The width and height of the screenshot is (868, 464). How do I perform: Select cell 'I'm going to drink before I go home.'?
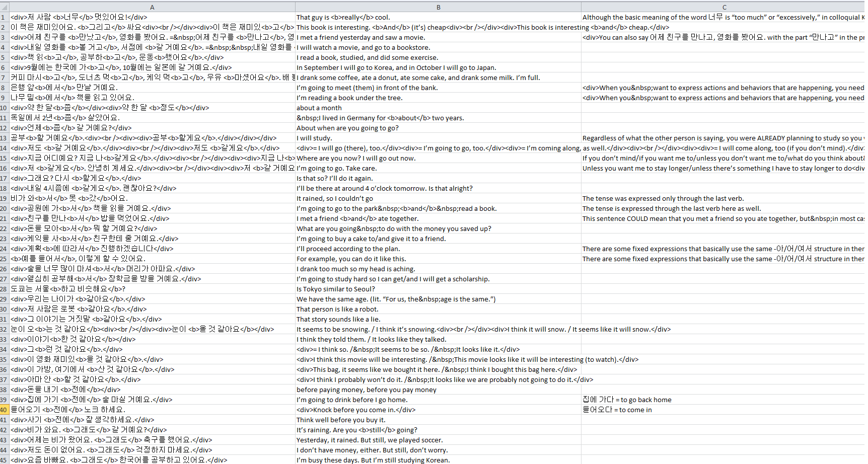pos(438,400)
